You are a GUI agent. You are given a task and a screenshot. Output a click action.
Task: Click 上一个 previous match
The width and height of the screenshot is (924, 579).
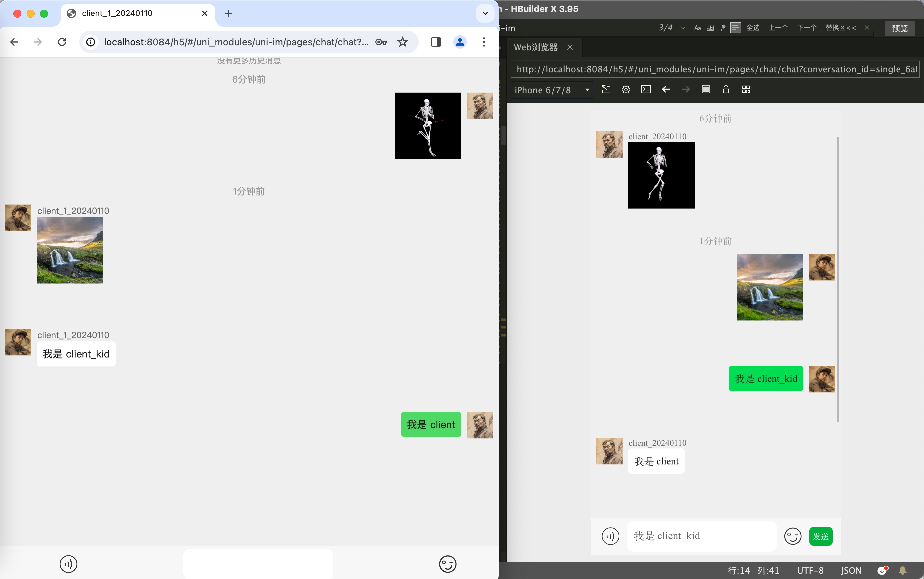(x=778, y=28)
